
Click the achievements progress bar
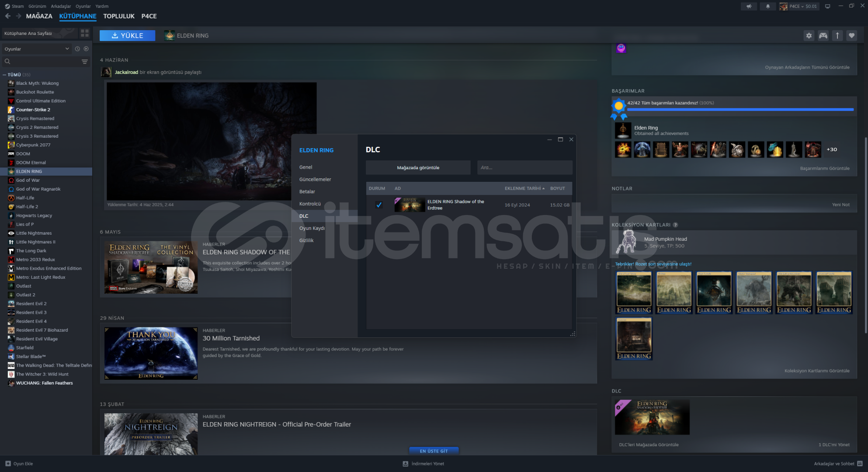point(740,109)
